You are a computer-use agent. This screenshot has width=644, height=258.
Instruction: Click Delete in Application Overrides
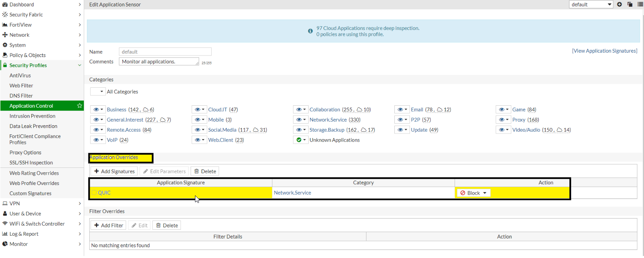coord(205,171)
